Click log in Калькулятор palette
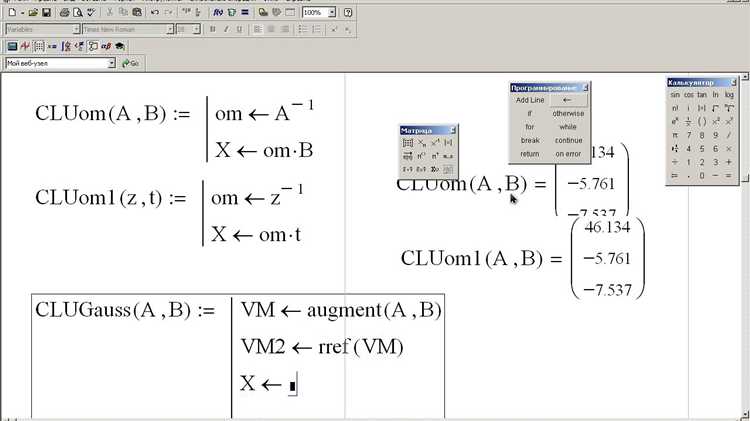The image size is (750, 421). coord(729,95)
